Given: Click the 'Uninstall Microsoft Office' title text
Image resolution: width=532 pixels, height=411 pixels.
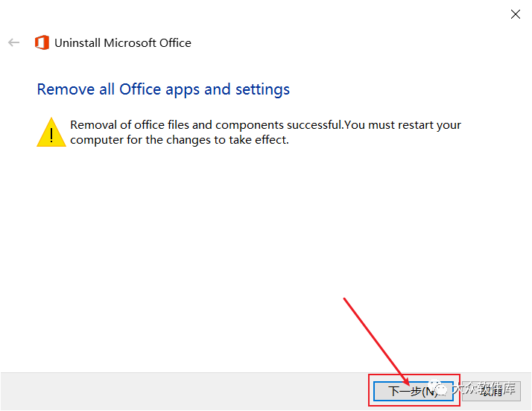Looking at the screenshot, I should coord(123,43).
